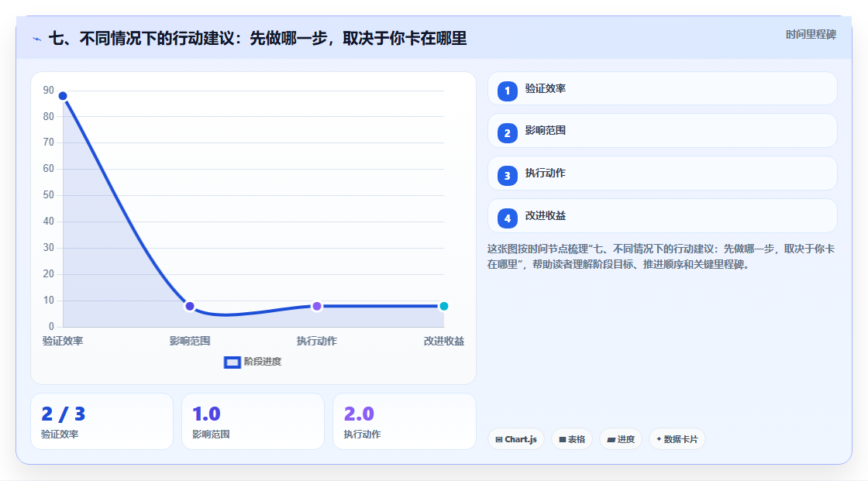Click the 进度 tag pill
Viewport: 868px width, 481px height.
point(621,439)
